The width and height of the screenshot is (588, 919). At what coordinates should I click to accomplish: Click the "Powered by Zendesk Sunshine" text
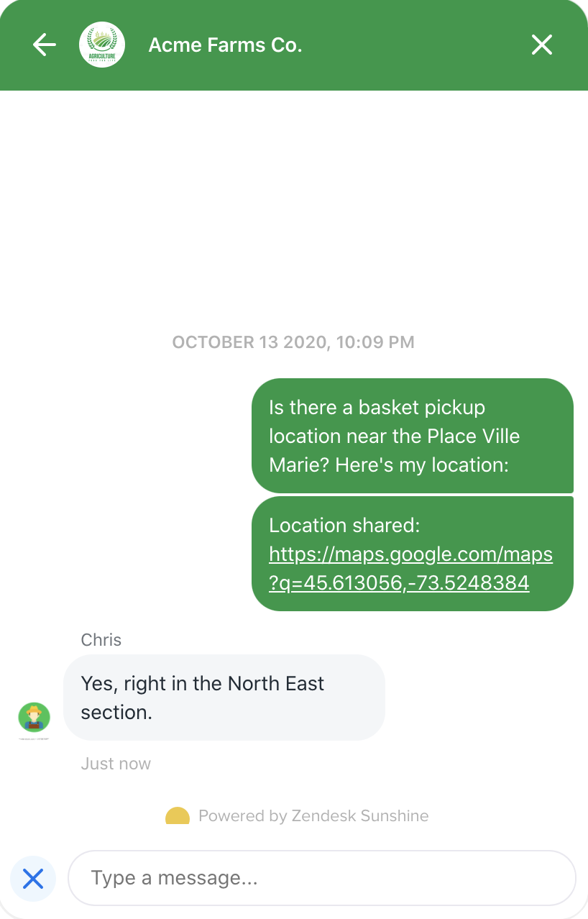click(313, 816)
